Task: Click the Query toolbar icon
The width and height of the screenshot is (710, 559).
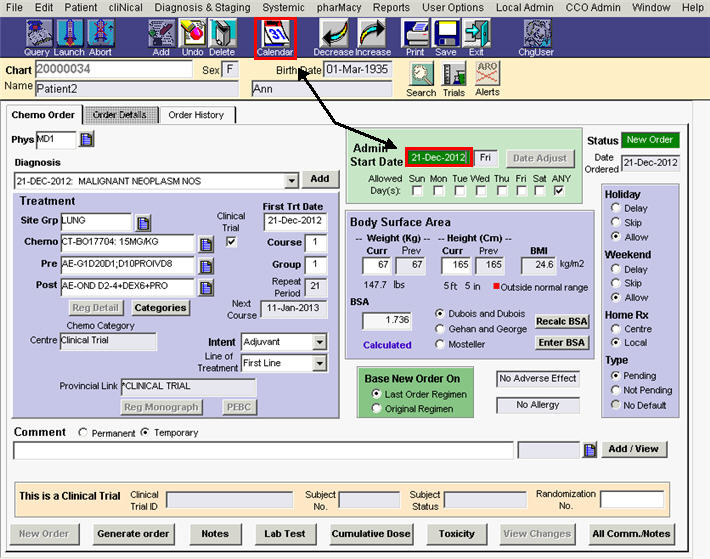Action: 38,33
